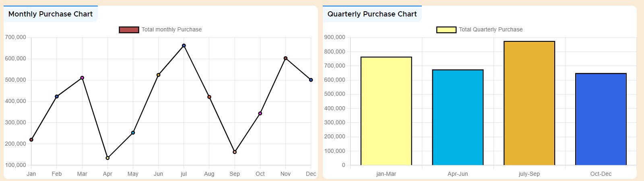The image size is (644, 181).
Task: Toggle Total Quarterly Purchase legend swatch
Action: coord(446,30)
